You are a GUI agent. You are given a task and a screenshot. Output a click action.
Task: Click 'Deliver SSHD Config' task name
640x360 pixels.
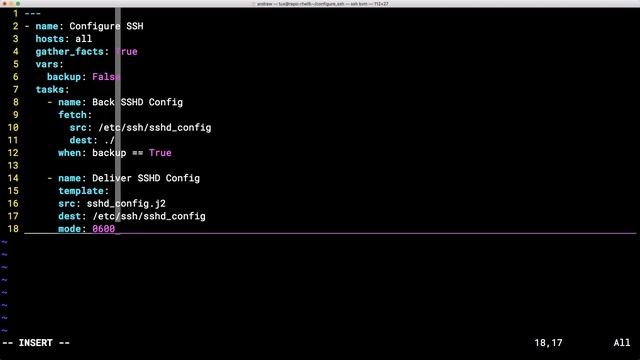(x=146, y=178)
